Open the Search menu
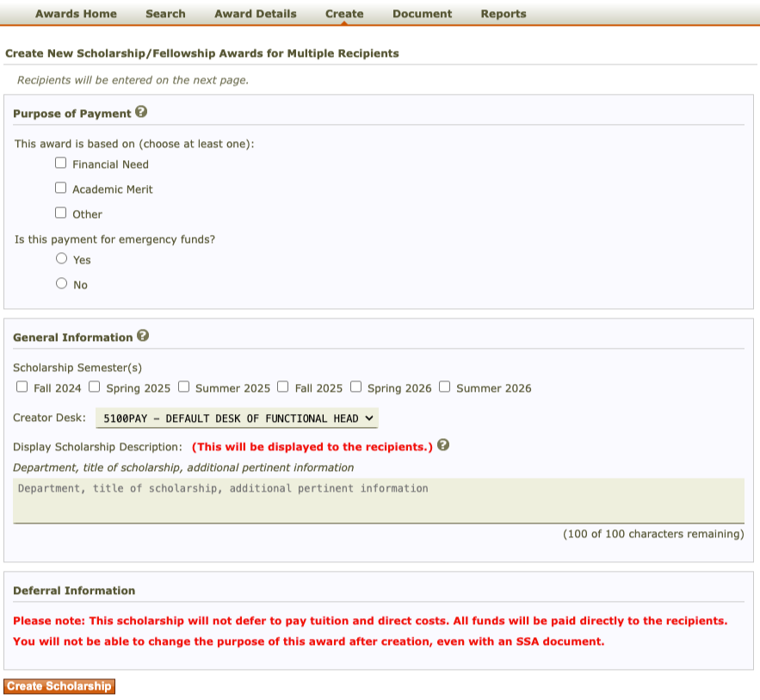The height and width of the screenshot is (700, 760). pyautogui.click(x=165, y=14)
